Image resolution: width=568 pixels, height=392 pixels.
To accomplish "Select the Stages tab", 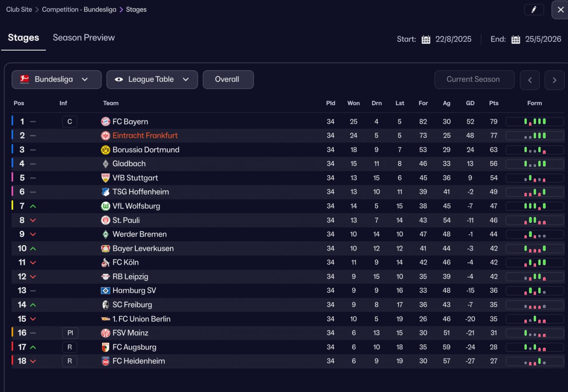I will 24,38.
